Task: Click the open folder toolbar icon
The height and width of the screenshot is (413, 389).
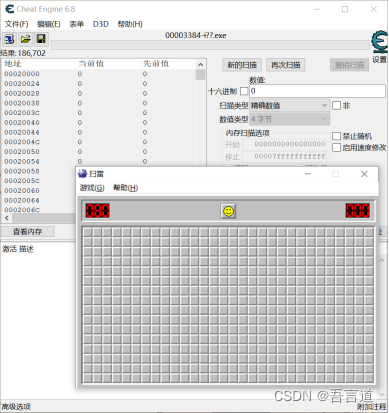Action: (x=25, y=39)
